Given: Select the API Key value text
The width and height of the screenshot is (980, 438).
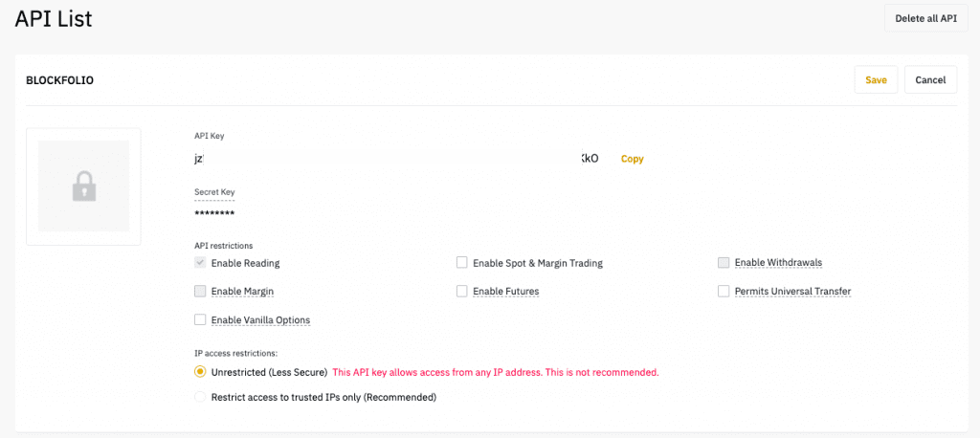Looking at the screenshot, I should (x=396, y=159).
